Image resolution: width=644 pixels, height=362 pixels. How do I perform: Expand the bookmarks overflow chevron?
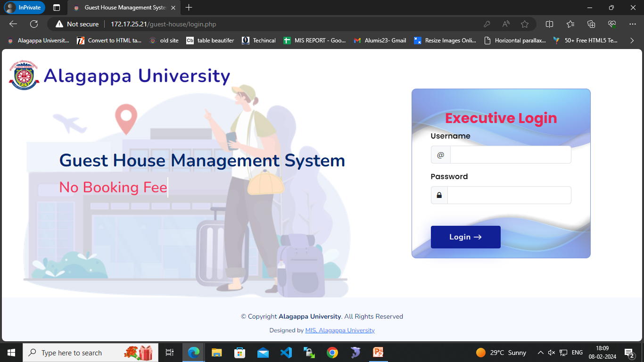(632, 41)
